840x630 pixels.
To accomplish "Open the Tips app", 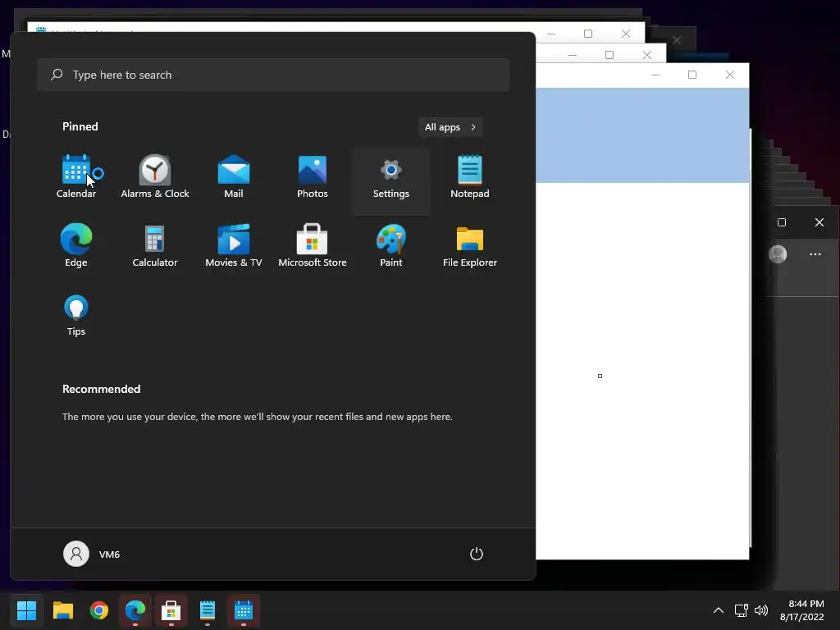I will tap(76, 315).
